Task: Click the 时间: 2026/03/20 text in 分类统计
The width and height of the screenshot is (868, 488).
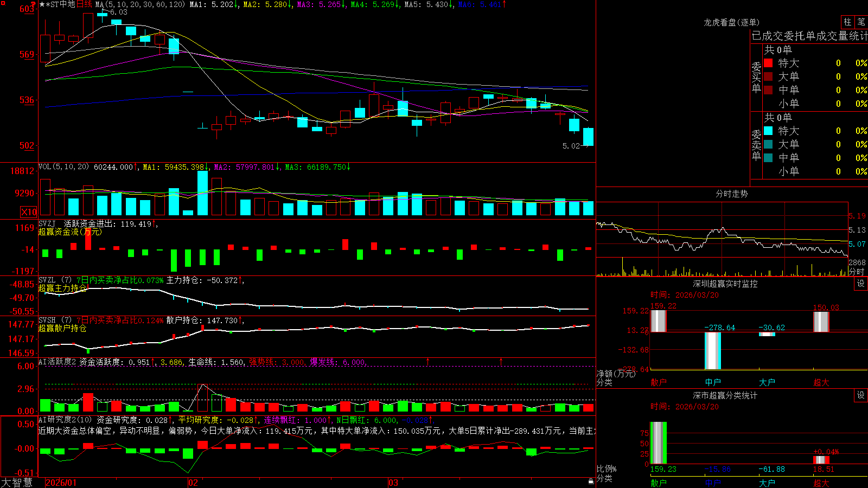Action: [685, 407]
